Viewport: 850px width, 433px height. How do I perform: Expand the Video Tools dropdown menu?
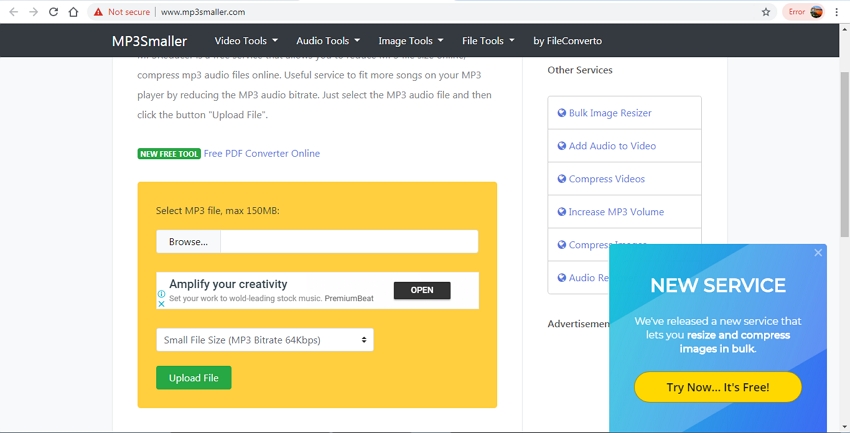coord(247,41)
